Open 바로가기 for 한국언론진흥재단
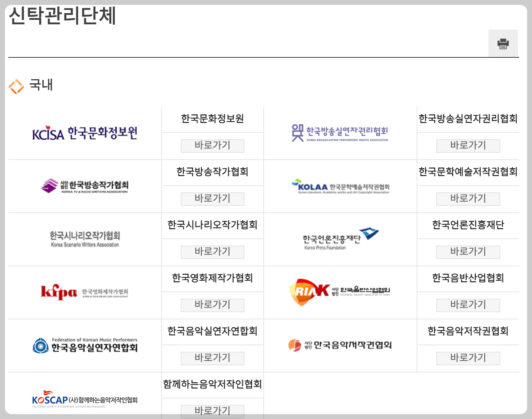 click(x=468, y=252)
